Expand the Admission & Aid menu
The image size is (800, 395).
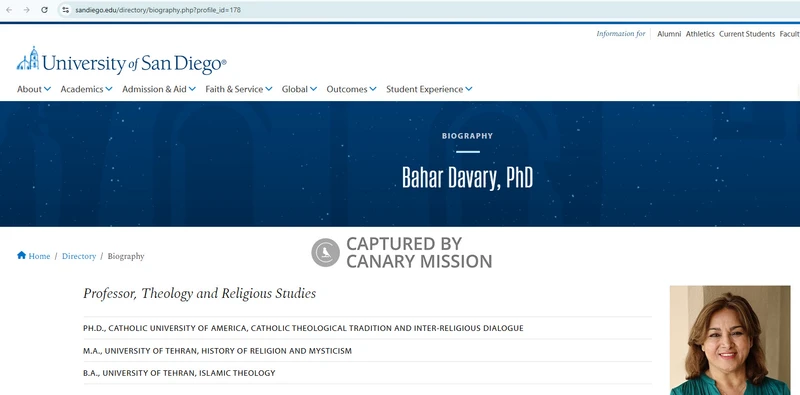coord(159,89)
